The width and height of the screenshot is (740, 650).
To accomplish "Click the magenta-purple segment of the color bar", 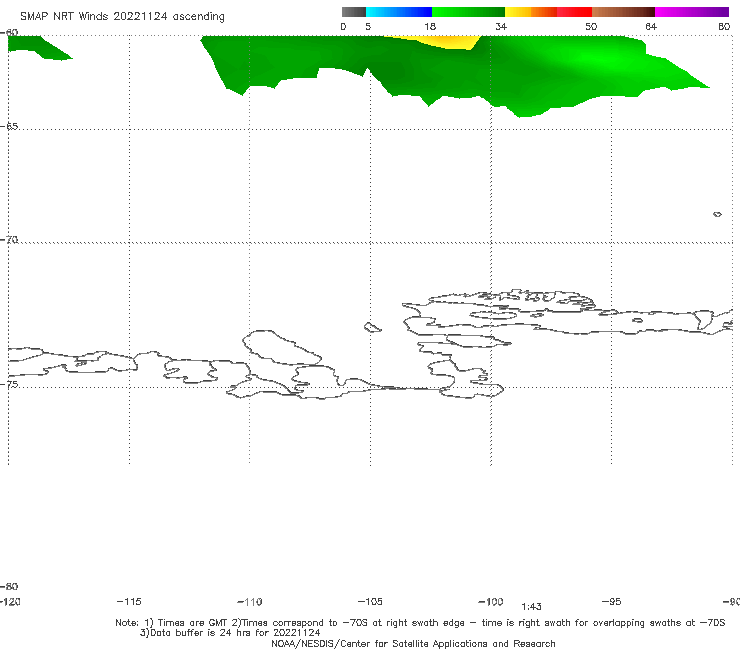I will [x=692, y=12].
